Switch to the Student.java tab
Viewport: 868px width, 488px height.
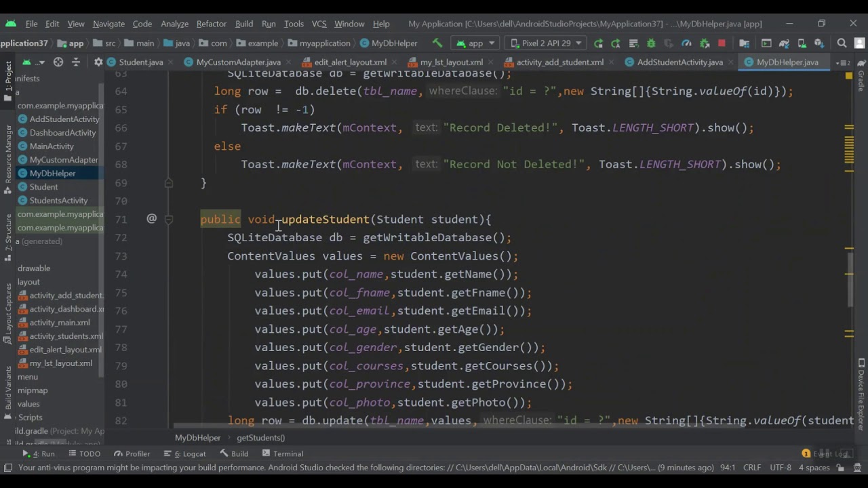pos(140,62)
